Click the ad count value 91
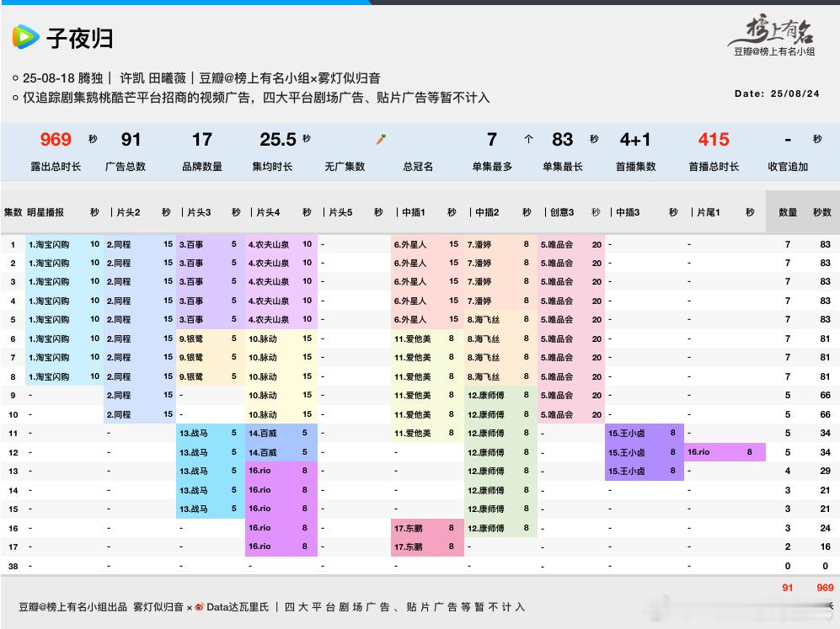 tap(131, 139)
